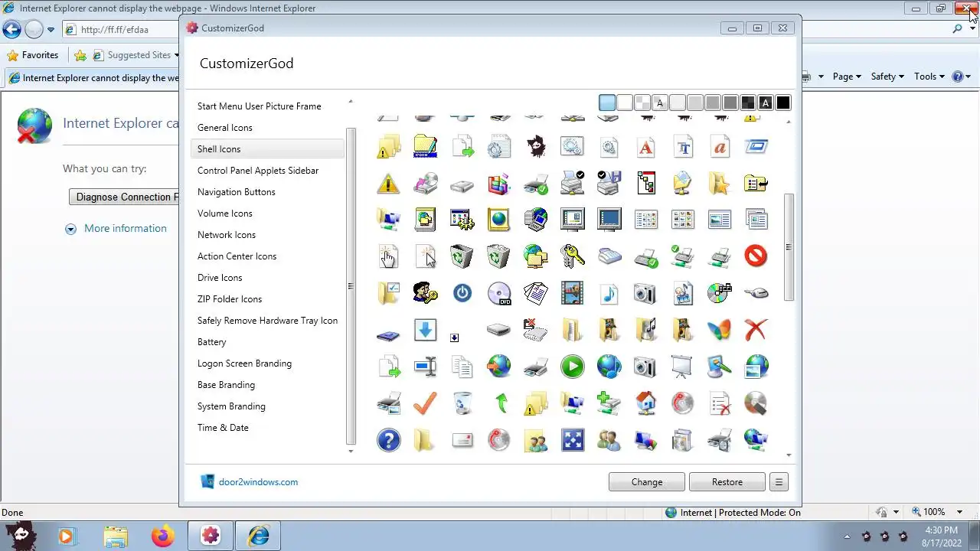Viewport: 980px width, 551px height.
Task: Open Favorites in Internet Explorer
Action: [x=32, y=55]
